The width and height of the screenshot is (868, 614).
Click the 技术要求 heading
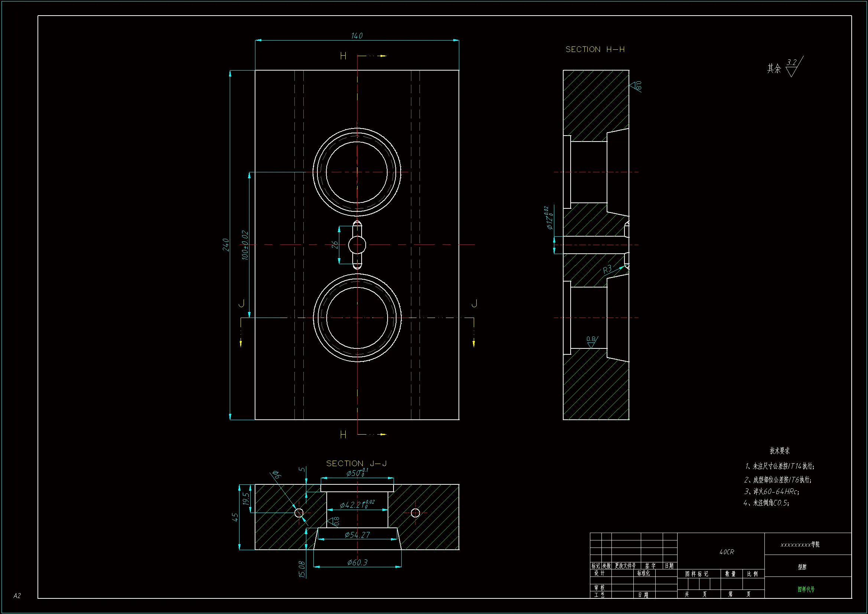(x=780, y=451)
